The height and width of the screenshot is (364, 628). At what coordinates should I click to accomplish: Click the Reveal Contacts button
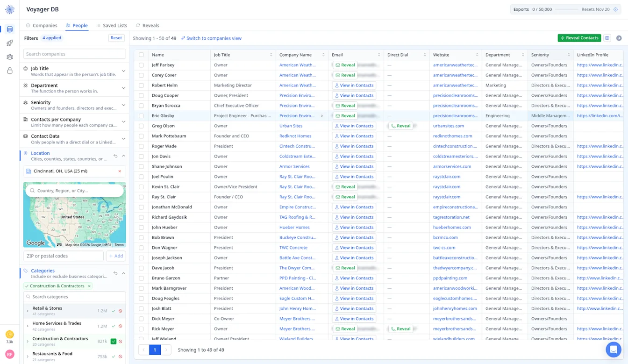click(x=579, y=38)
